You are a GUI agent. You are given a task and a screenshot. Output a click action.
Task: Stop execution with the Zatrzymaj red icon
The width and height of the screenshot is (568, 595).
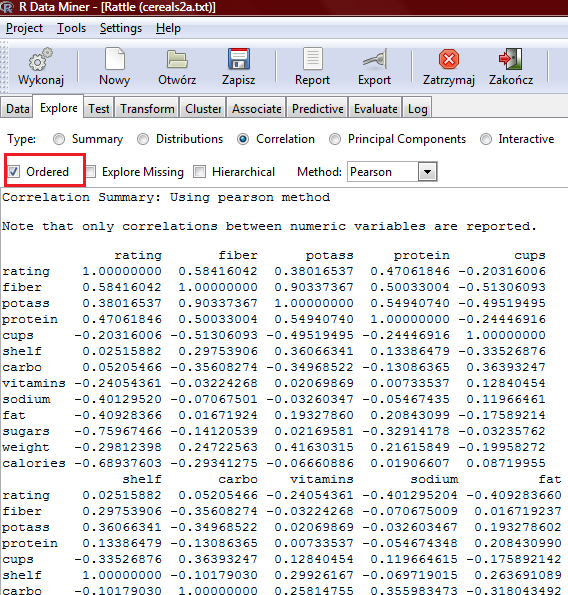click(449, 59)
